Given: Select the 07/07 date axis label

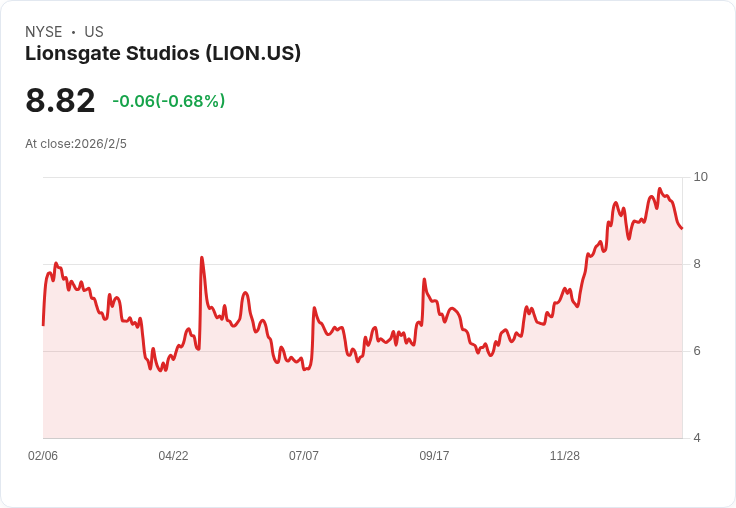Looking at the screenshot, I should (x=304, y=456).
